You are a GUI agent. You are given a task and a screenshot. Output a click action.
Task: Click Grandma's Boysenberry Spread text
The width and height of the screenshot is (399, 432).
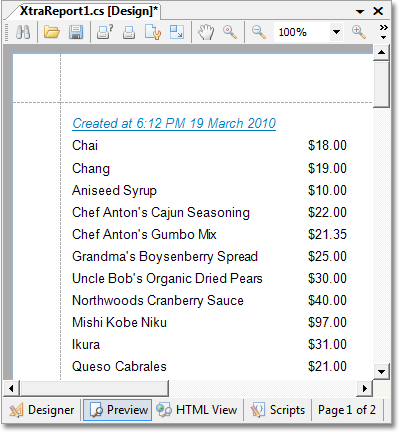pos(165,257)
